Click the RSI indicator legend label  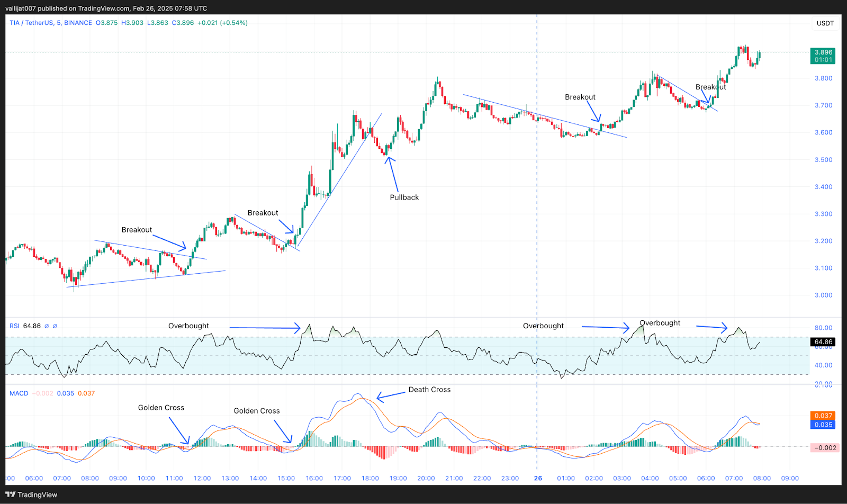(14, 326)
